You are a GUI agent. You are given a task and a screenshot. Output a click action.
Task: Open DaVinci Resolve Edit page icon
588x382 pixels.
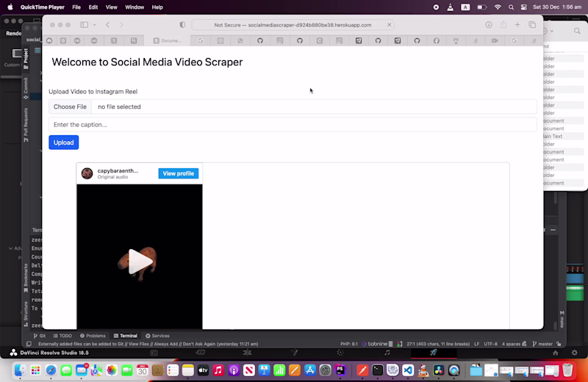click(247, 353)
